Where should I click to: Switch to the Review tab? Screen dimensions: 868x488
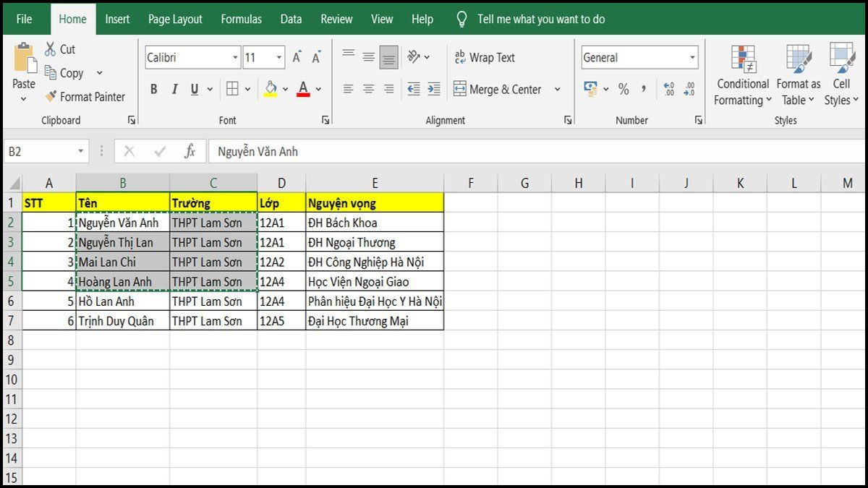pyautogui.click(x=336, y=20)
